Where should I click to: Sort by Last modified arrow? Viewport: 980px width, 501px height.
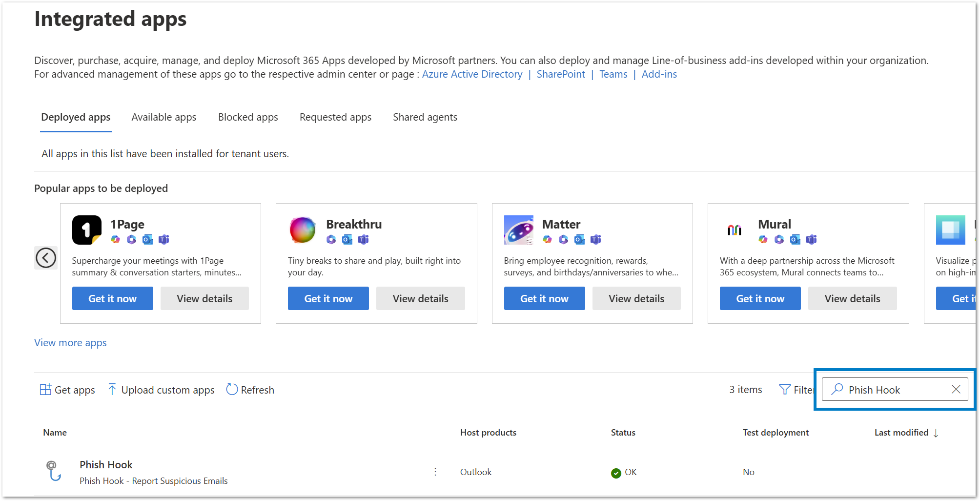[936, 433]
